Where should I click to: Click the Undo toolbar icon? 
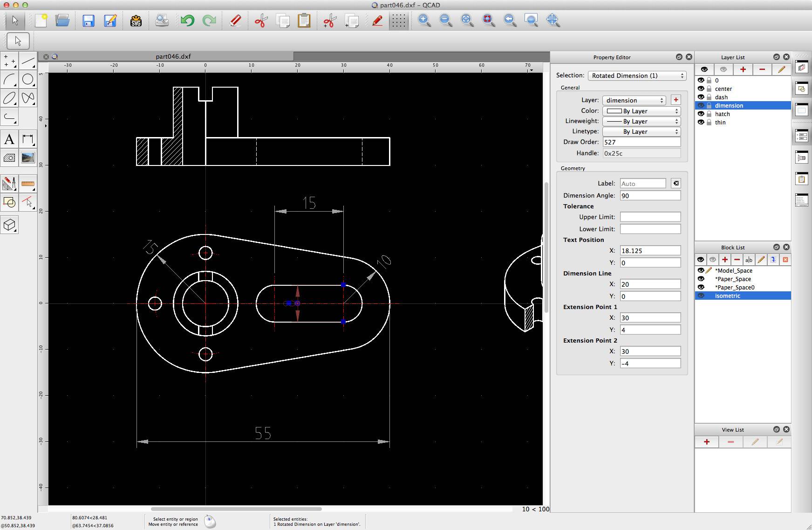point(188,21)
